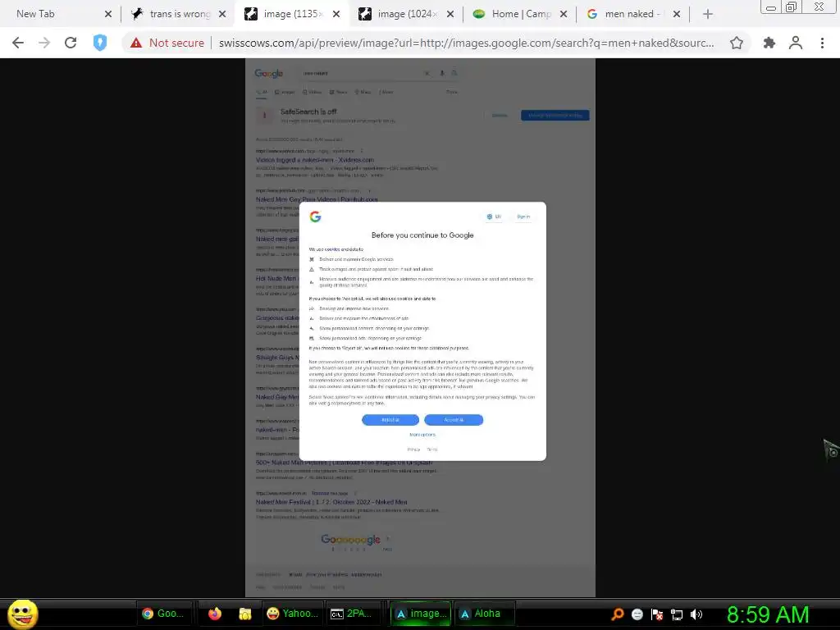Click the round white tray icon

637,614
